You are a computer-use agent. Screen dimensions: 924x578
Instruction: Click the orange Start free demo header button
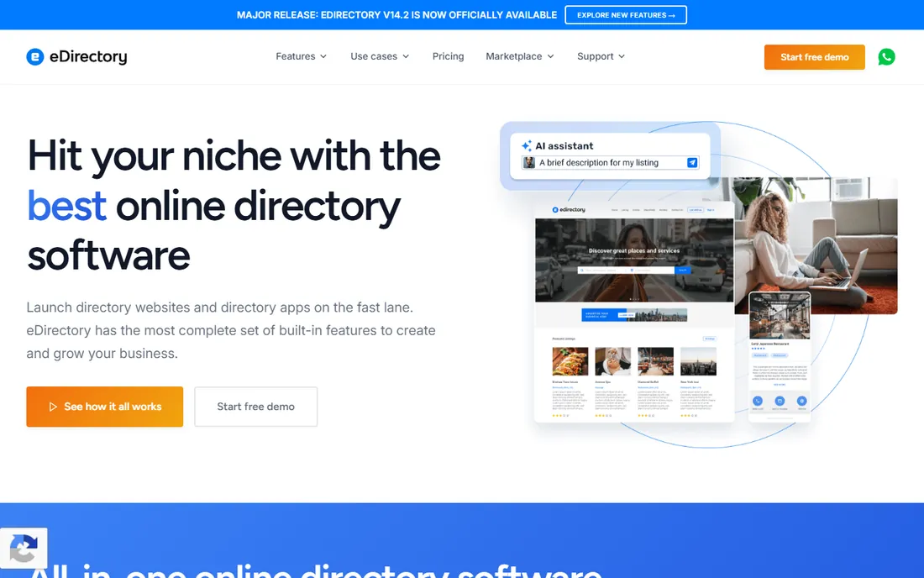point(815,57)
